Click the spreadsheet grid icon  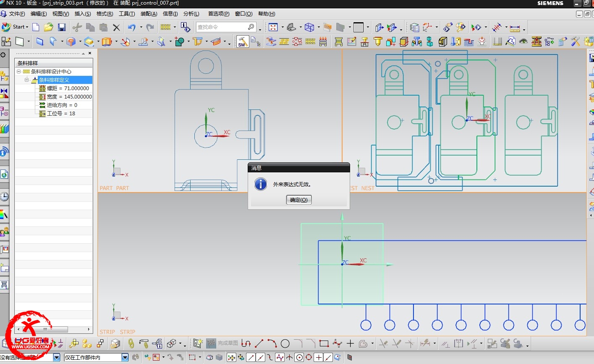point(497,42)
